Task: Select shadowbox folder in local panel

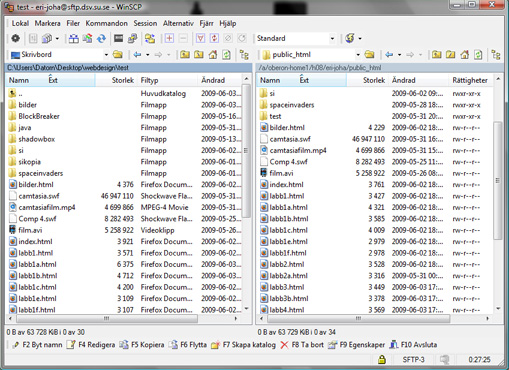Action: 37,139
